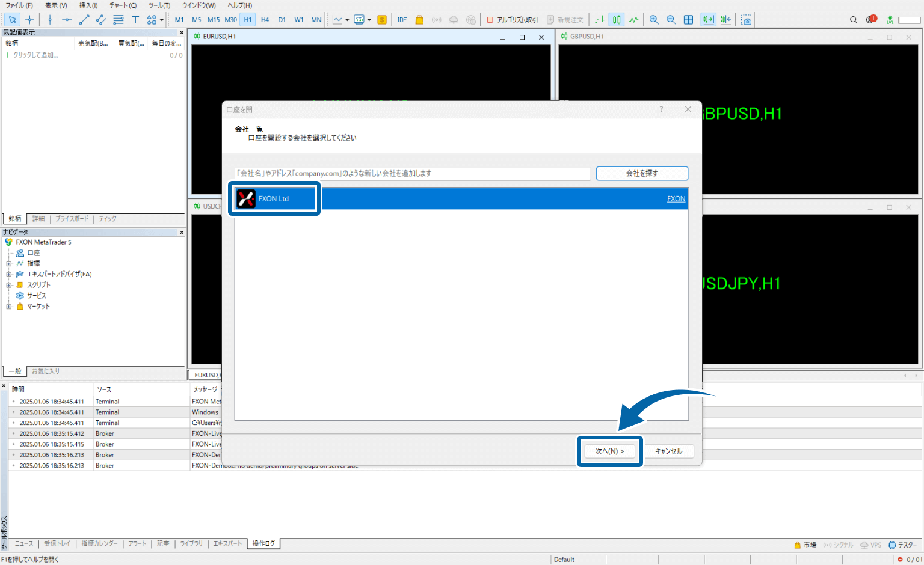Image resolution: width=924 pixels, height=565 pixels.
Task: Zoom in on the chart
Action: (654, 20)
